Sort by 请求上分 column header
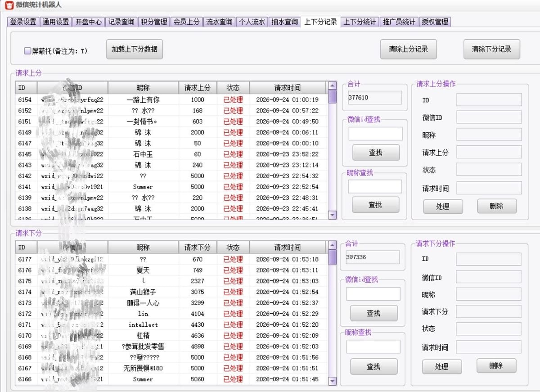Image resolution: width=540 pixels, height=392 pixels. click(197, 88)
